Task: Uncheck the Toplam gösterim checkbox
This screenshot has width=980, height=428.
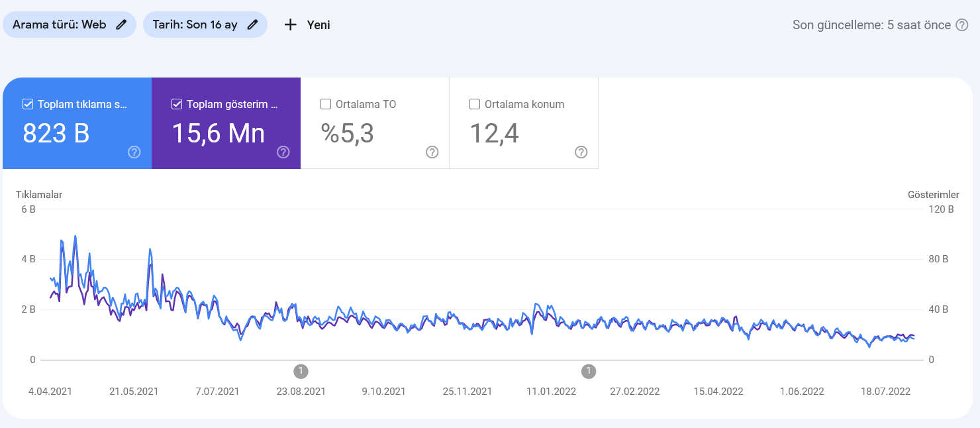Action: [177, 104]
